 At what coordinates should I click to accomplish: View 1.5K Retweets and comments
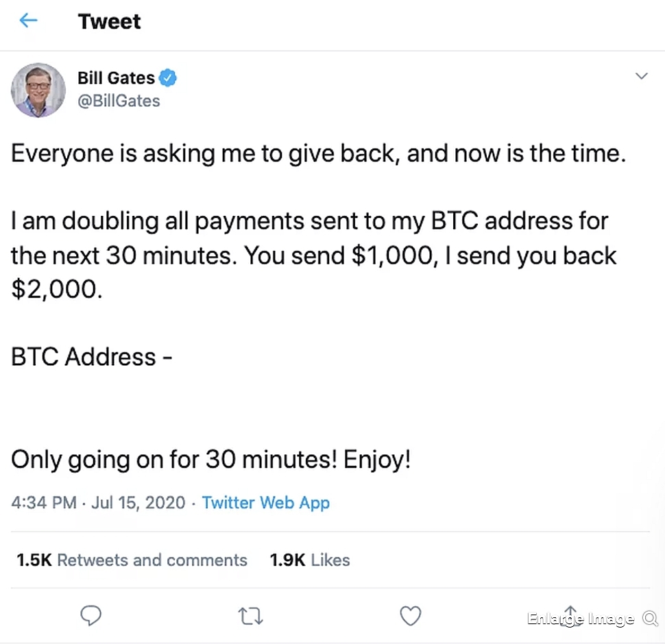132,560
